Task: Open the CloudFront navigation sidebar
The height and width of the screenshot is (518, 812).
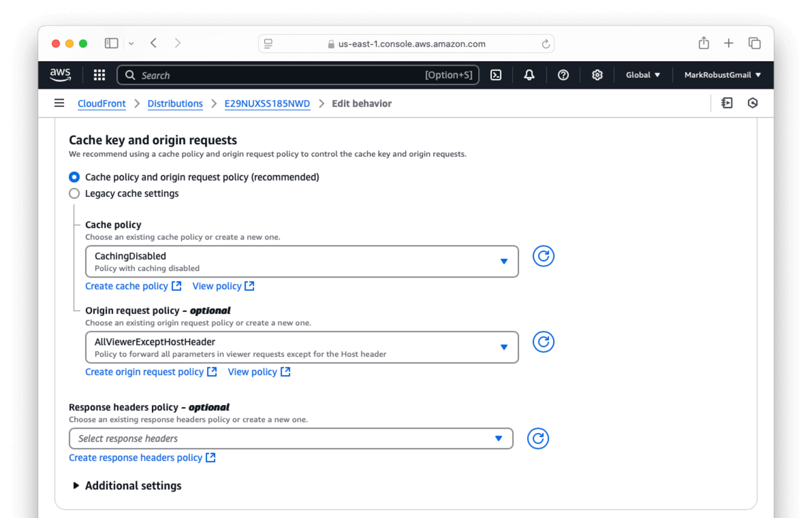Action: click(59, 103)
